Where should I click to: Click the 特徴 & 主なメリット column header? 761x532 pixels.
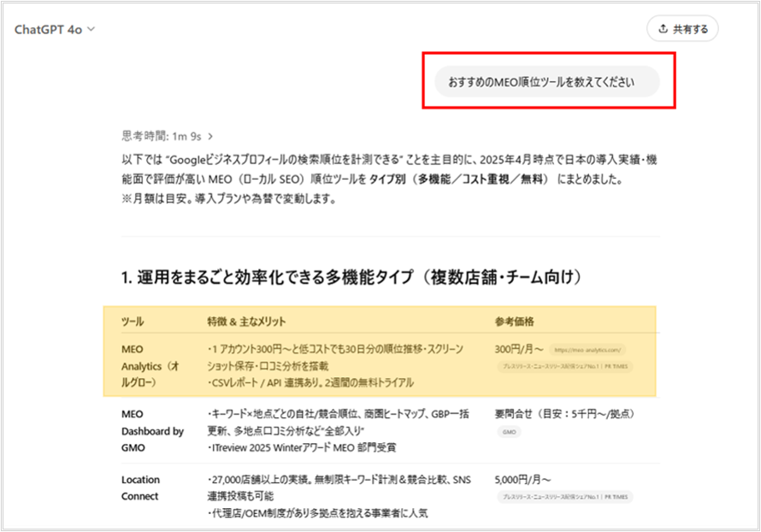pyautogui.click(x=246, y=322)
